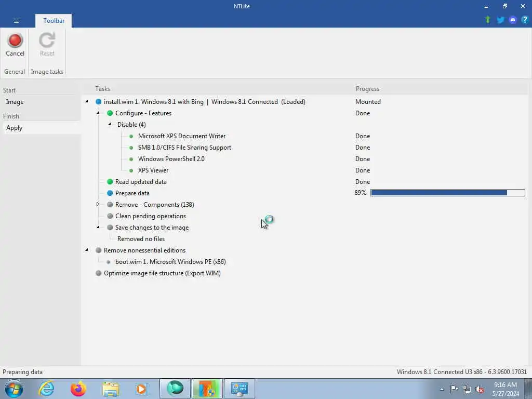The width and height of the screenshot is (532, 399).
Task: Click Preparing data status bar text
Action: tap(22, 372)
